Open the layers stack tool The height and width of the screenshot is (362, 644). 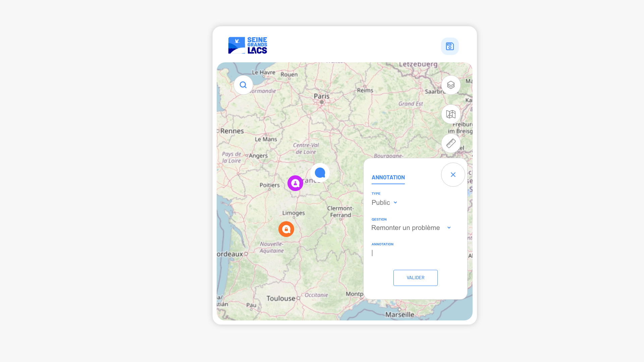pyautogui.click(x=451, y=85)
